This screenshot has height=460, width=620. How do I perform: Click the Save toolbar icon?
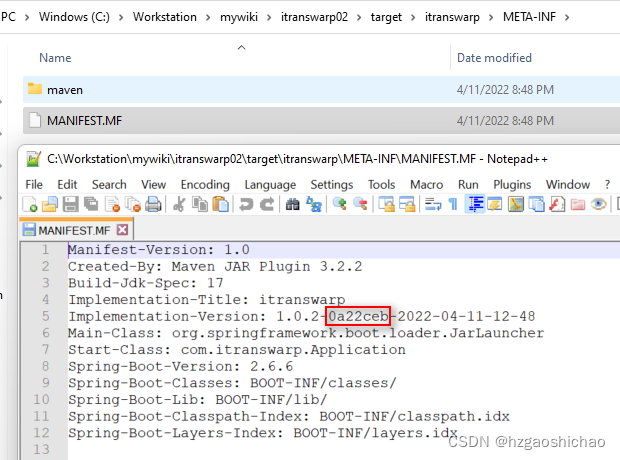pyautogui.click(x=70, y=204)
